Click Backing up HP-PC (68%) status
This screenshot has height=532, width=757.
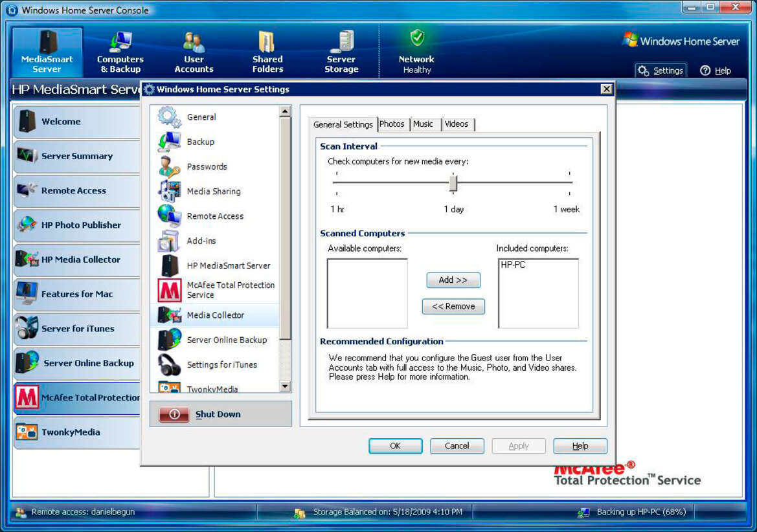[x=641, y=512]
